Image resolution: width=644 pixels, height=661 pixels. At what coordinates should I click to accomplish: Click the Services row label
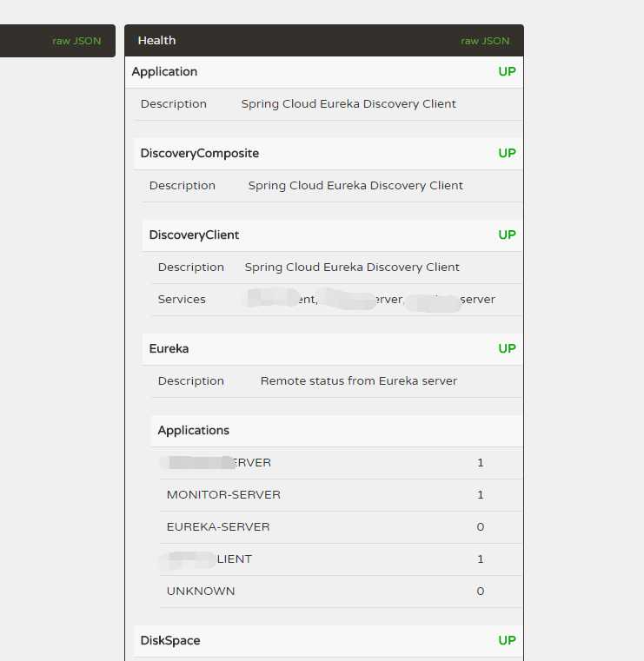click(x=182, y=300)
